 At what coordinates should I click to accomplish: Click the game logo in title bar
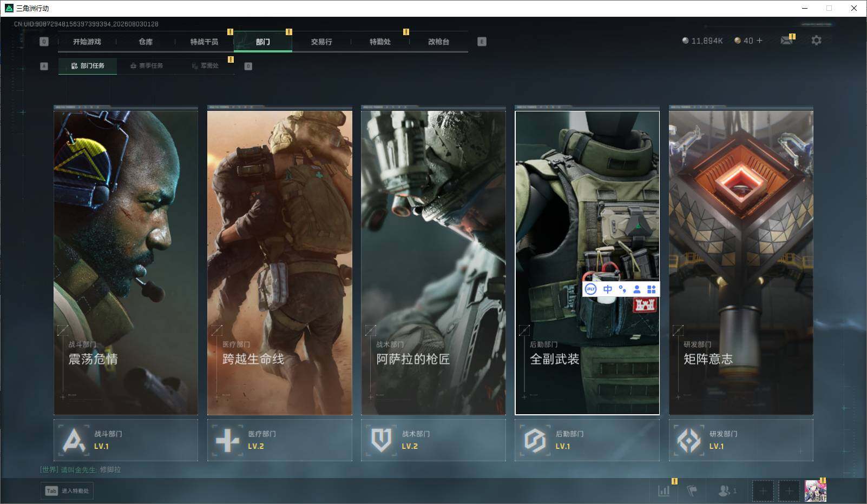coord(9,8)
